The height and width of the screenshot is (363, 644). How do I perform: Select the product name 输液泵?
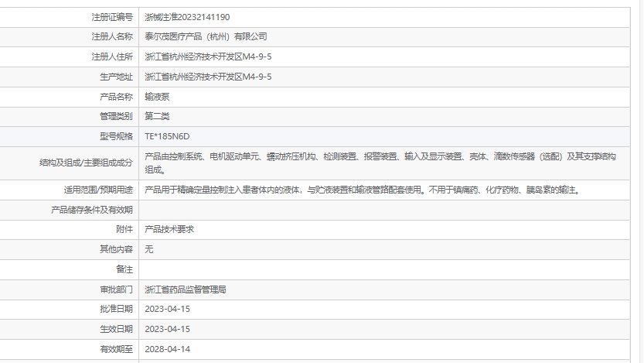click(157, 97)
